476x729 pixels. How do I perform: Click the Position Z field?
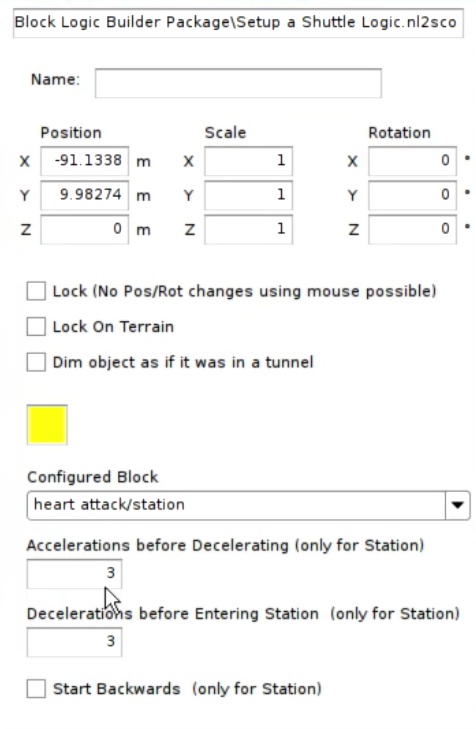85,229
